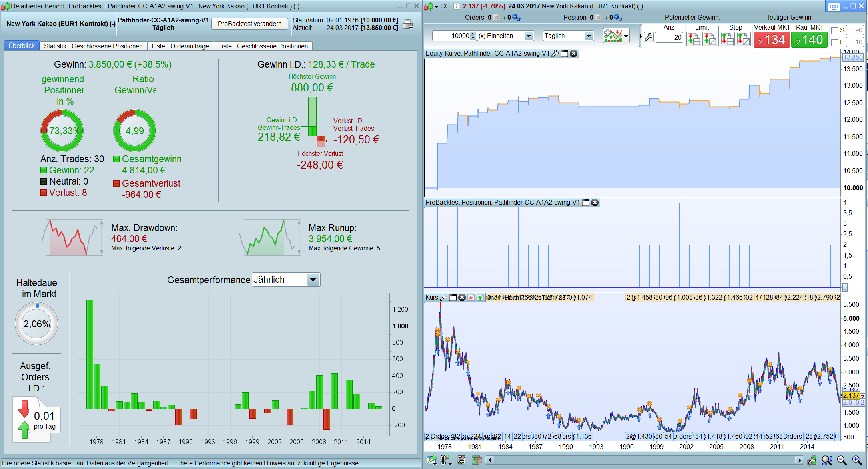The width and height of the screenshot is (868, 469).
Task: Switch to Liste - Orderaufträge tab
Action: [x=180, y=46]
